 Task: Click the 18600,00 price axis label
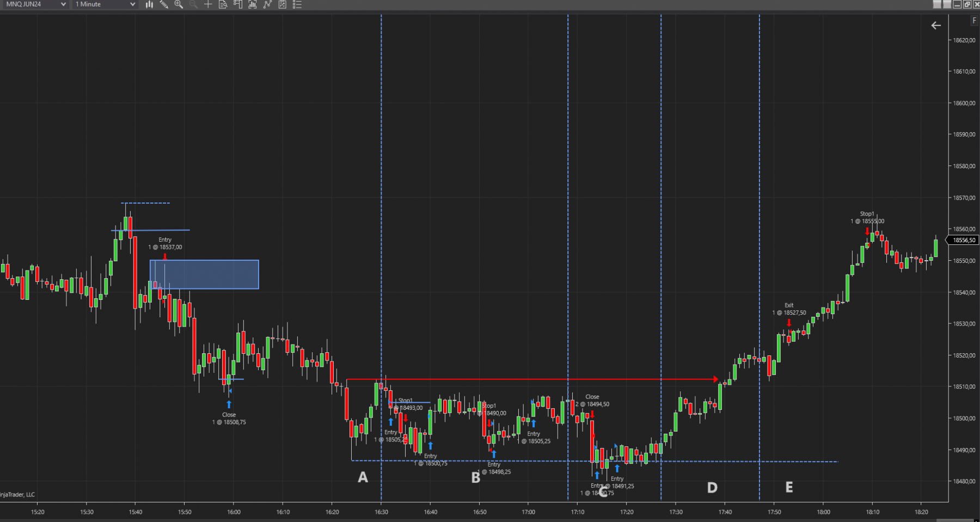click(964, 103)
